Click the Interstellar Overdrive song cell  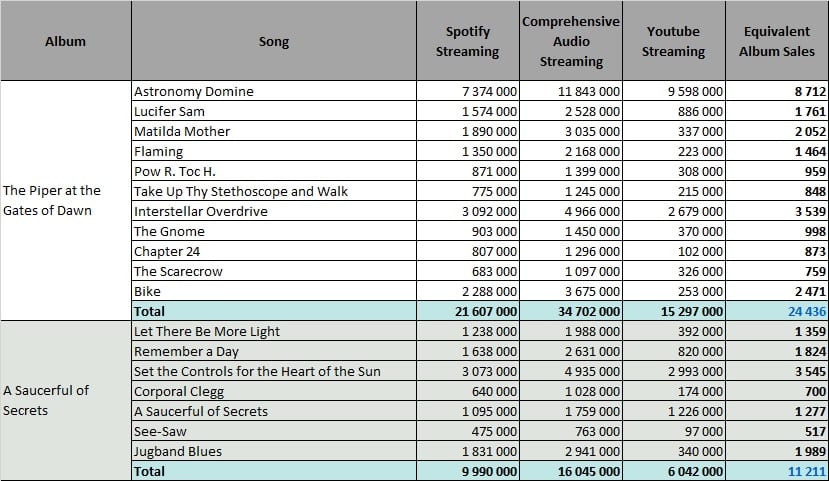pyautogui.click(x=274, y=211)
